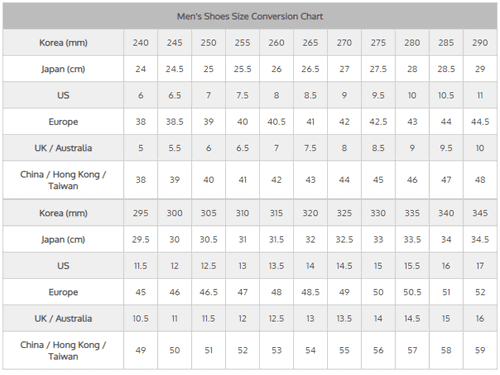The image size is (500, 375).
Task: Click the Men's Shoes Size Conversion Chart title
Action: [x=250, y=16]
